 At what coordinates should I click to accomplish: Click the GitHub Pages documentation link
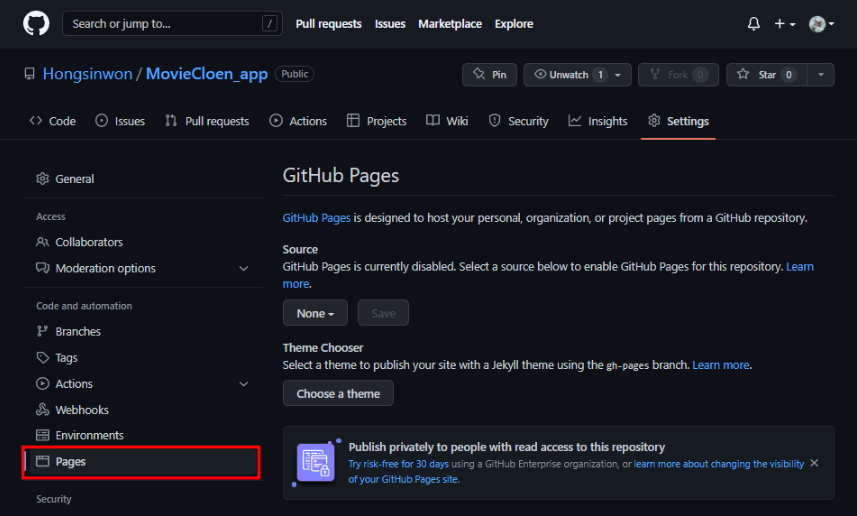[316, 218]
